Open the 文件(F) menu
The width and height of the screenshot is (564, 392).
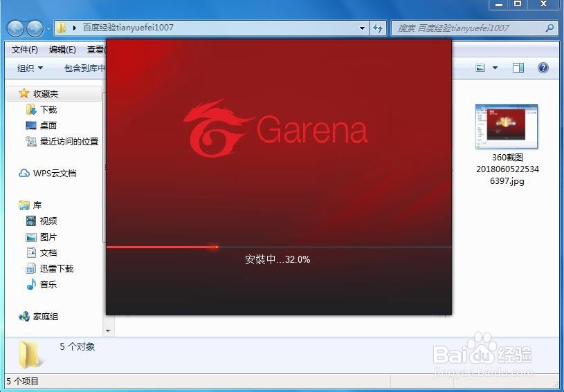pyautogui.click(x=24, y=50)
